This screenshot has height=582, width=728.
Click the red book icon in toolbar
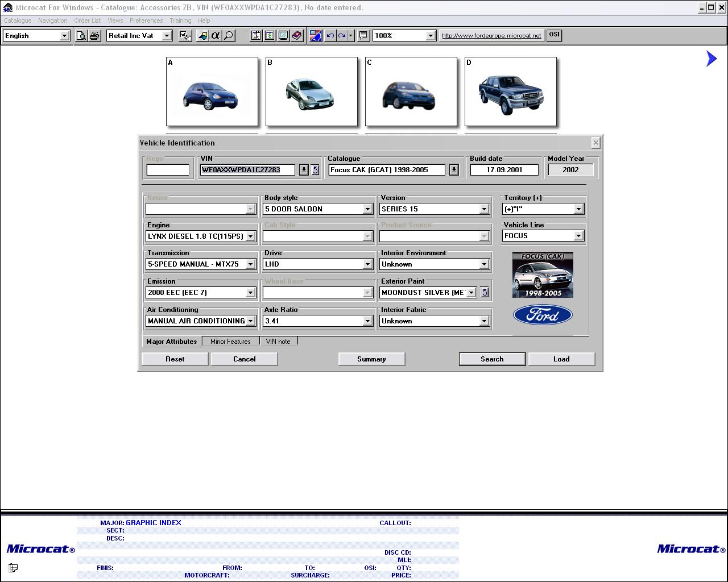pos(297,36)
